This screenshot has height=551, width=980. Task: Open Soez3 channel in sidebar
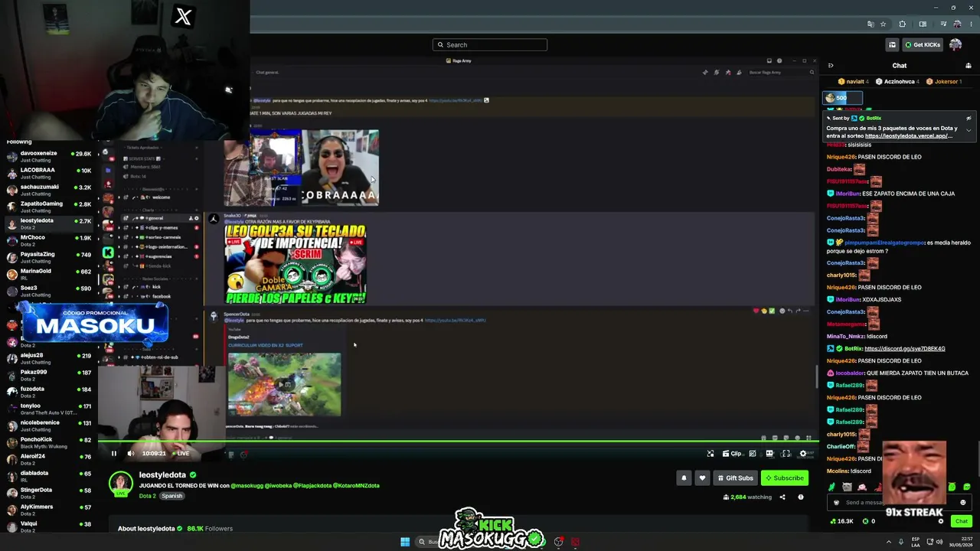(50, 291)
